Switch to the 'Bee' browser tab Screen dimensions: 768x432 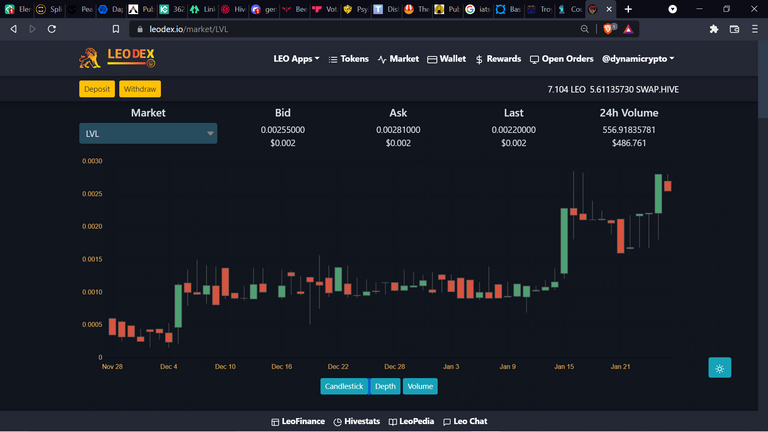tap(294, 9)
